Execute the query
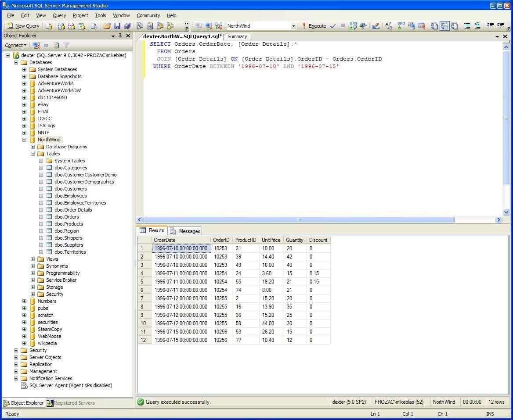513x420 pixels. click(x=314, y=26)
